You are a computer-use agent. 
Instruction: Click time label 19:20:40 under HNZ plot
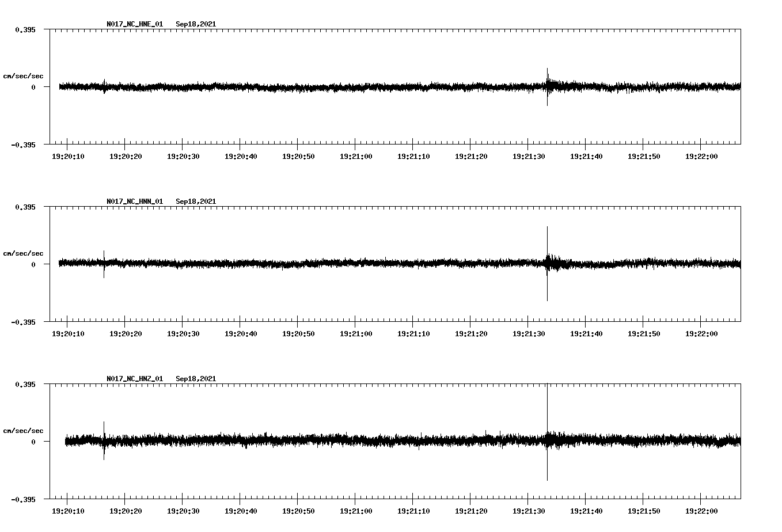tap(241, 511)
